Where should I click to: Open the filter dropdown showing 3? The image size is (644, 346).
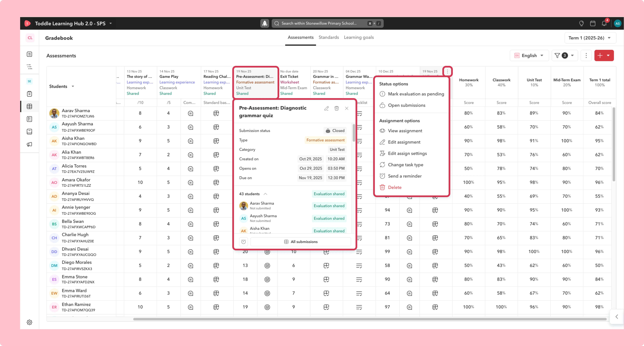[565, 55]
